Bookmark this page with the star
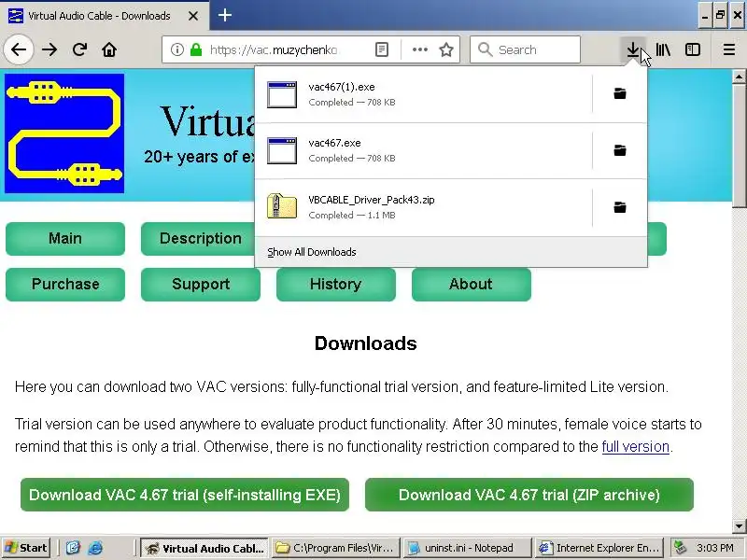The image size is (747, 560). tap(446, 49)
